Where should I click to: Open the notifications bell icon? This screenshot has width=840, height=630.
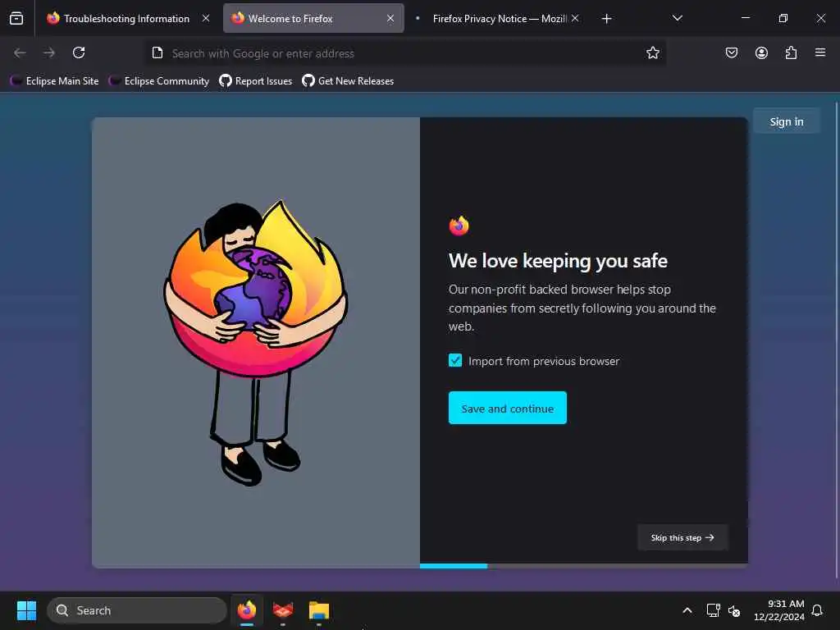817,610
